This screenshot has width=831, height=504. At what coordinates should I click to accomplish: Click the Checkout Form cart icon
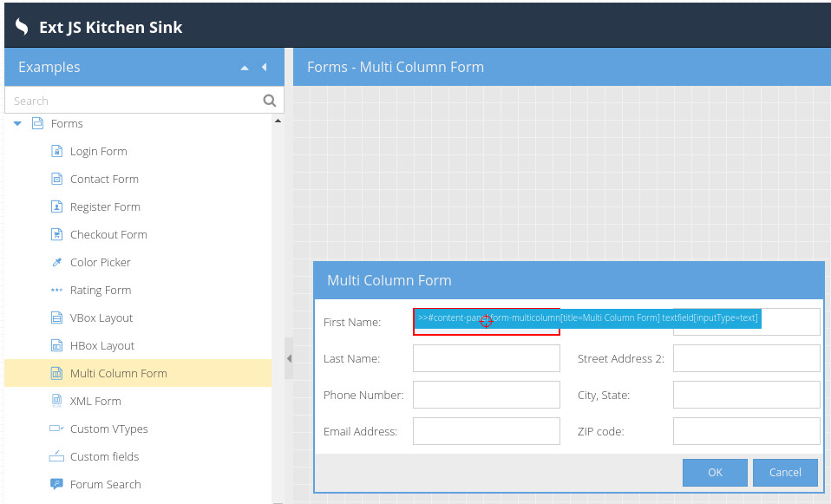(x=57, y=234)
